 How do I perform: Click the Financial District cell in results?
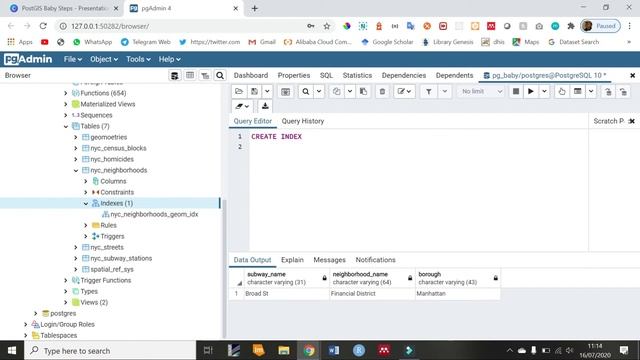(x=372, y=293)
